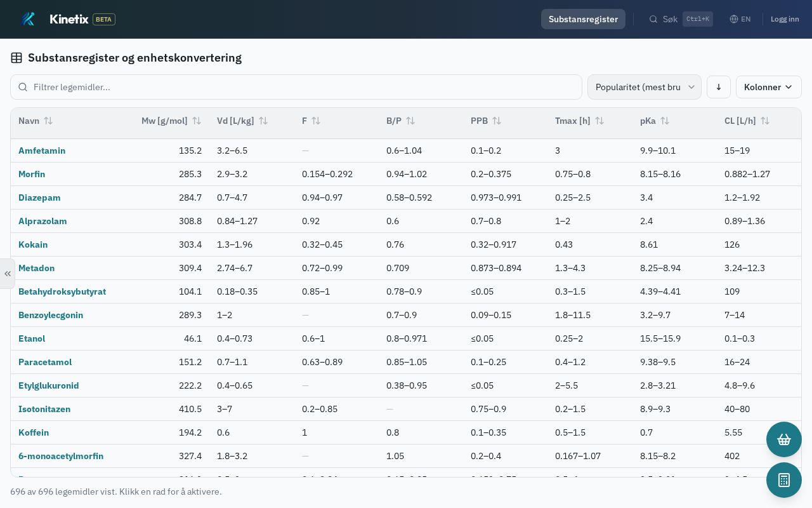This screenshot has width=812, height=508.
Task: Open the Etylglukuronid substance entry
Action: [x=49, y=385]
